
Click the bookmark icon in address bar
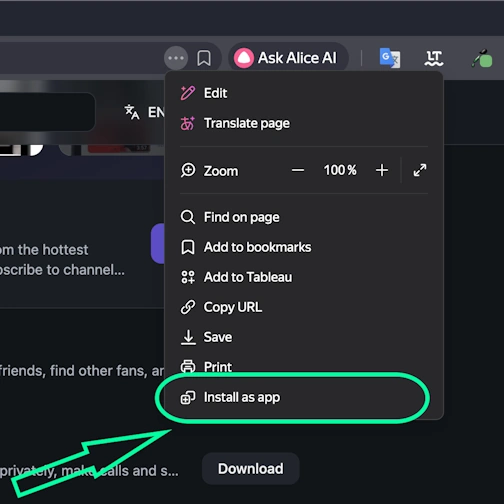tap(204, 58)
